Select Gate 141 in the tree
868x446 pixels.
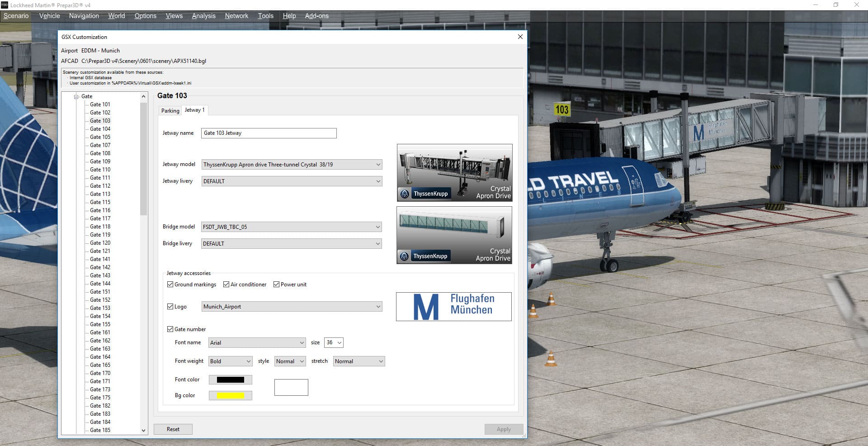point(100,259)
